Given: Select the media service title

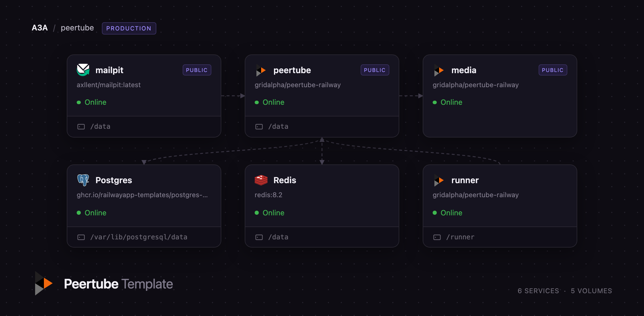Looking at the screenshot, I should click(x=464, y=70).
